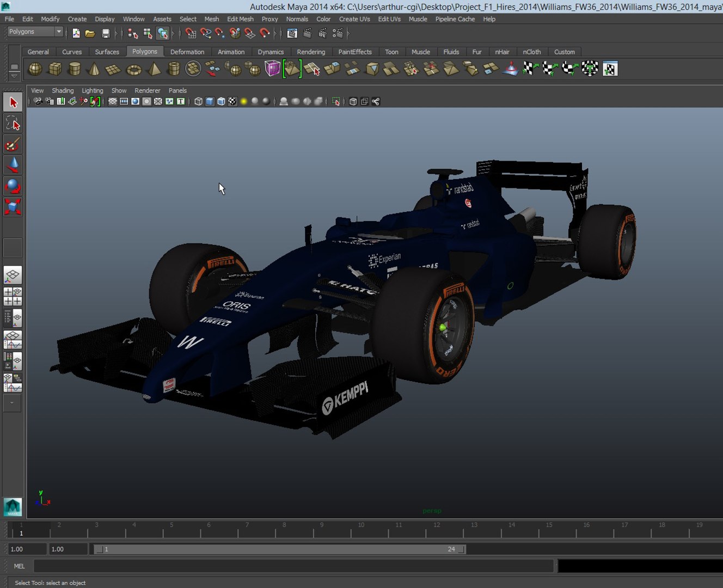The image size is (723, 588).
Task: Open the shelf options menu arrow
Action: tap(14, 77)
